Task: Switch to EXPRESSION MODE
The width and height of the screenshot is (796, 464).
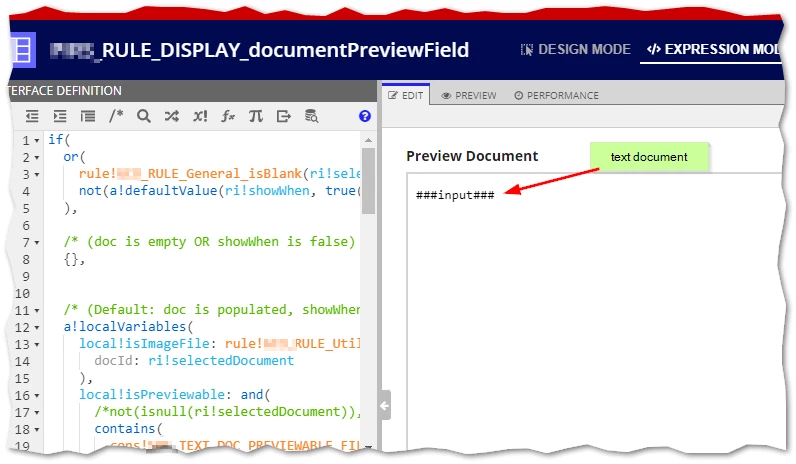Action: coord(714,49)
